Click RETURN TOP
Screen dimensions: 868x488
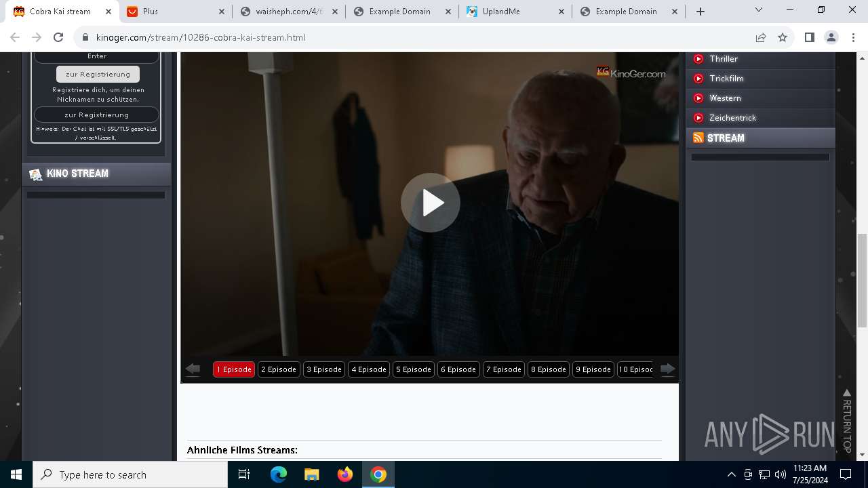coord(846,421)
